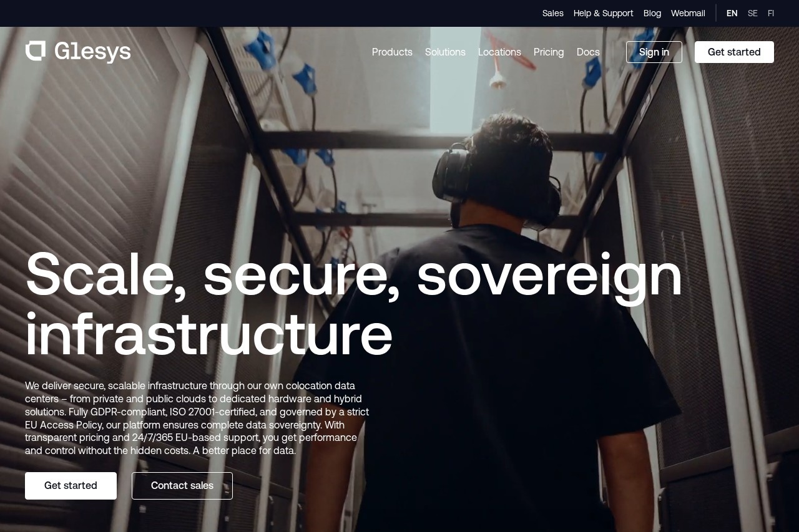Expand the Solutions navigation menu
The height and width of the screenshot is (532, 799).
[x=445, y=52]
